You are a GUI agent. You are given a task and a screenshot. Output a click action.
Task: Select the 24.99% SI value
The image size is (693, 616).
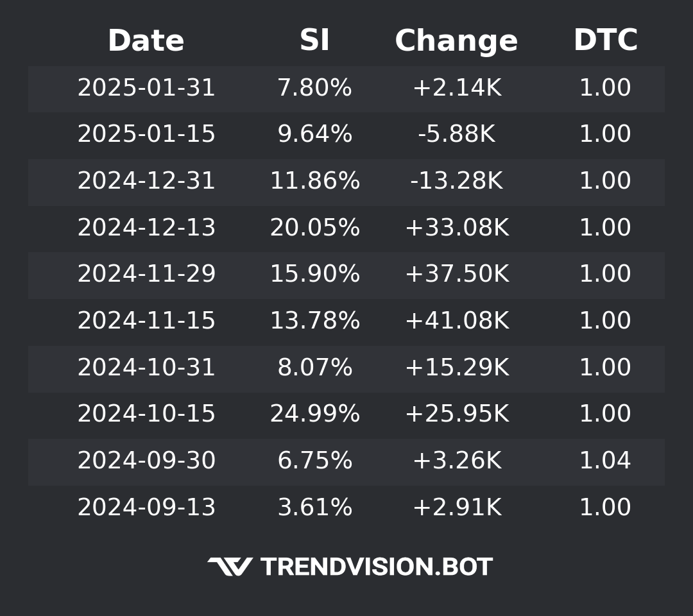(x=314, y=414)
